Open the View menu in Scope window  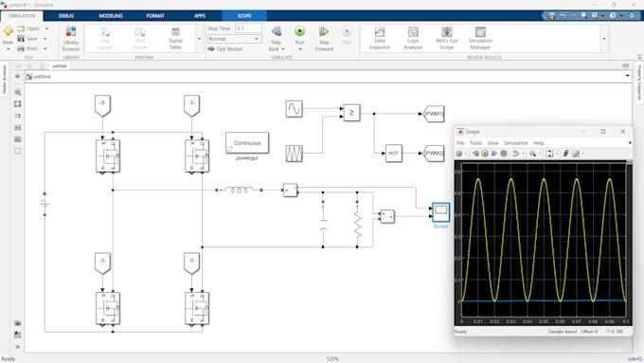[492, 143]
